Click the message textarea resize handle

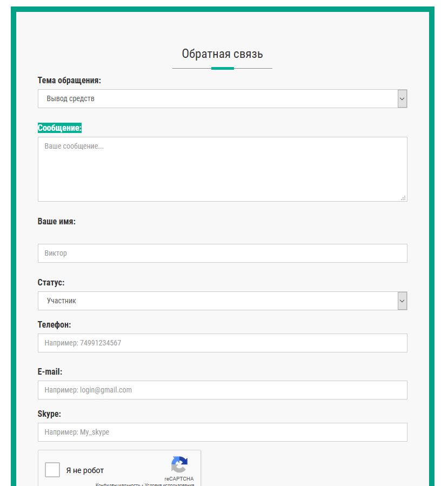tap(403, 198)
